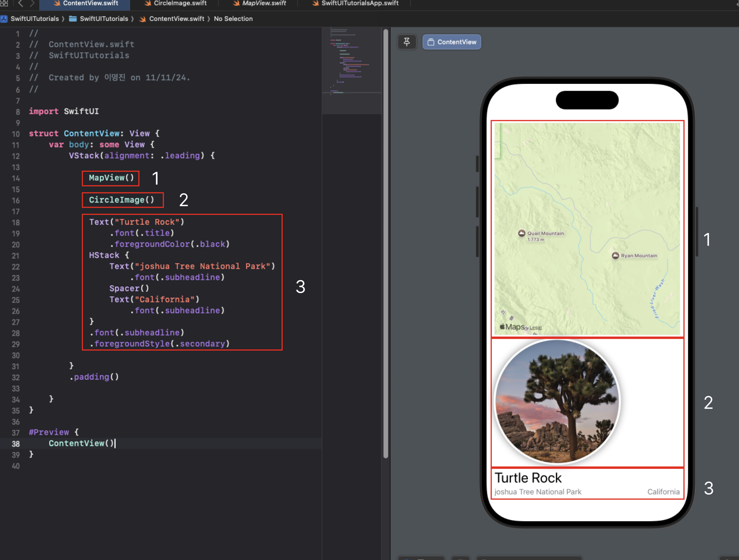Click the SwiftUITutorials project icon in the jump bar
Viewport: 739px width, 560px height.
[x=4, y=19]
